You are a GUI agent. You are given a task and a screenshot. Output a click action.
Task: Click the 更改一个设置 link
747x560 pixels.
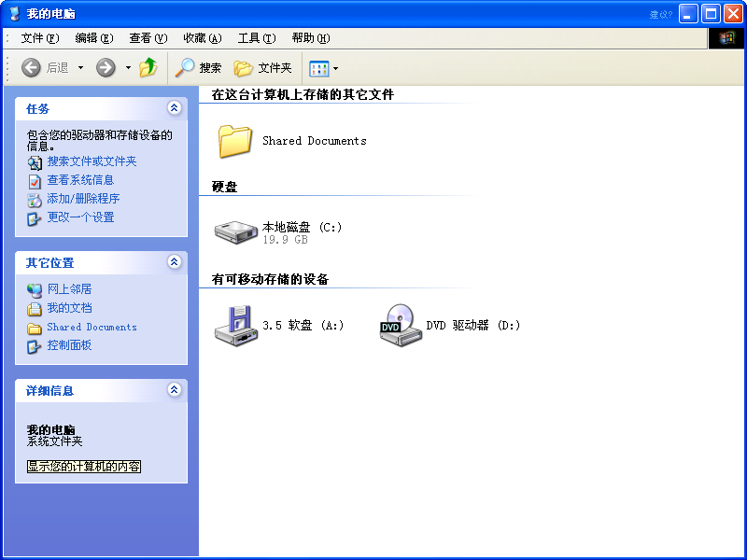point(80,217)
